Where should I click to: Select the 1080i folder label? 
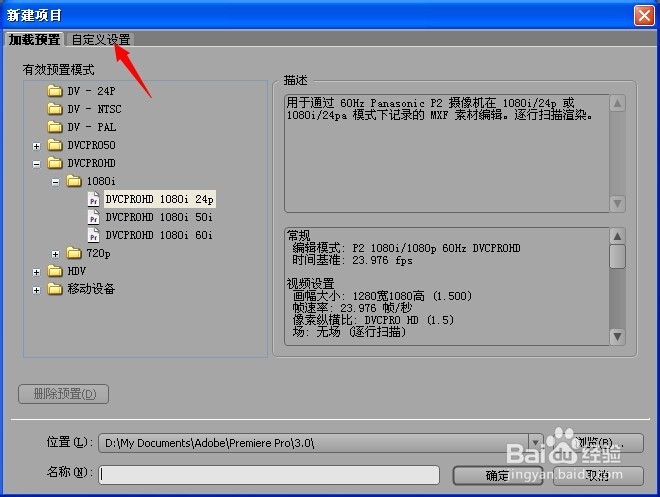coord(101,181)
